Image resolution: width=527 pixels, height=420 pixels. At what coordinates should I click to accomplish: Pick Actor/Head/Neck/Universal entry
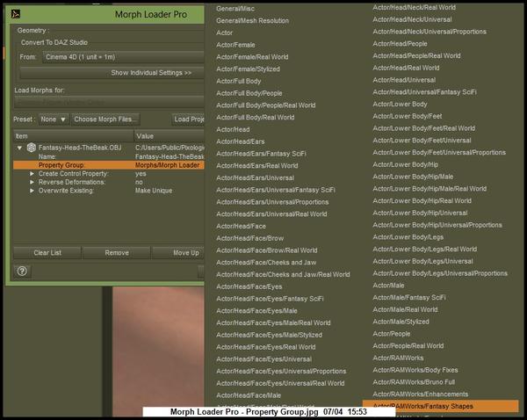pyautogui.click(x=412, y=19)
